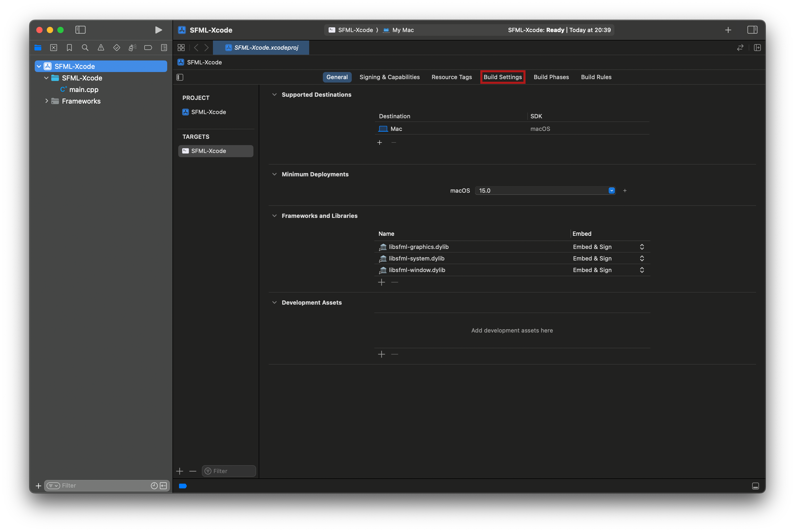
Task: Collapse Supported Destinations section
Action: tap(274, 95)
